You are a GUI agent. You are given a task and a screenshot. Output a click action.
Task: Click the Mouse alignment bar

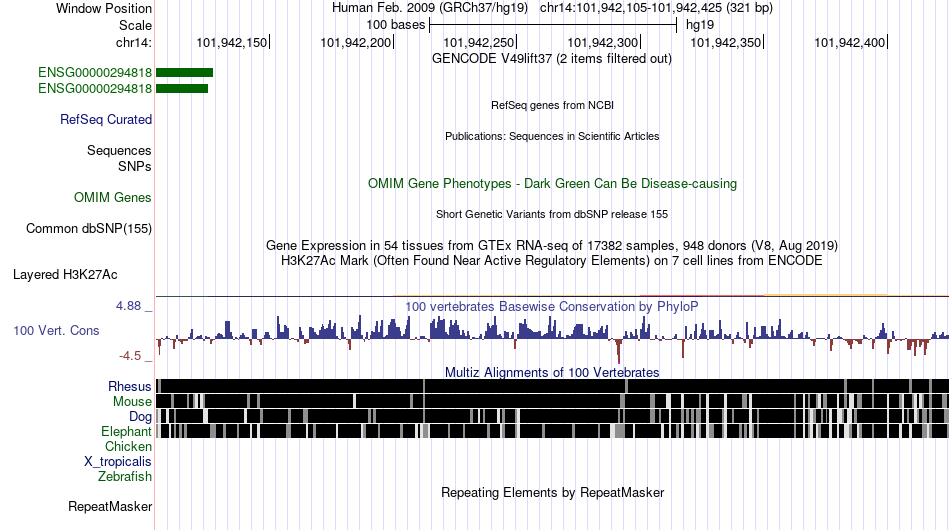[552, 401]
